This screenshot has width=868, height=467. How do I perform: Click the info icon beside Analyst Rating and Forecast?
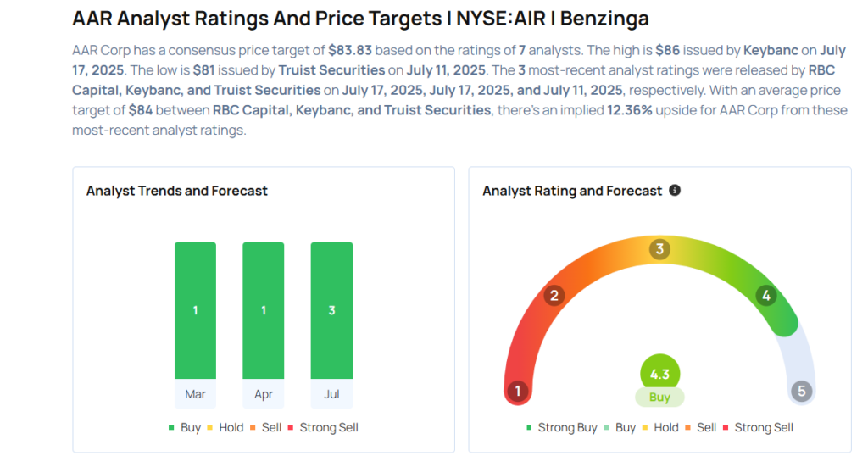click(675, 191)
